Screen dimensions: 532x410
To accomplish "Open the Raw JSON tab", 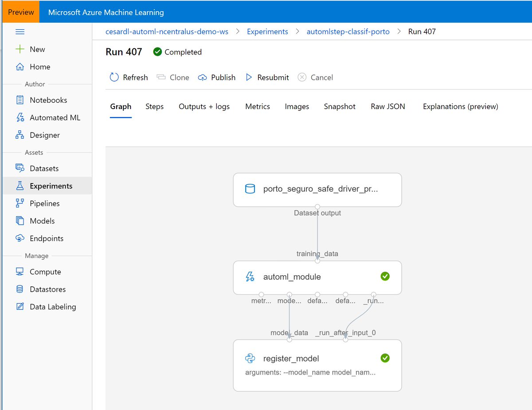I will pyautogui.click(x=387, y=106).
